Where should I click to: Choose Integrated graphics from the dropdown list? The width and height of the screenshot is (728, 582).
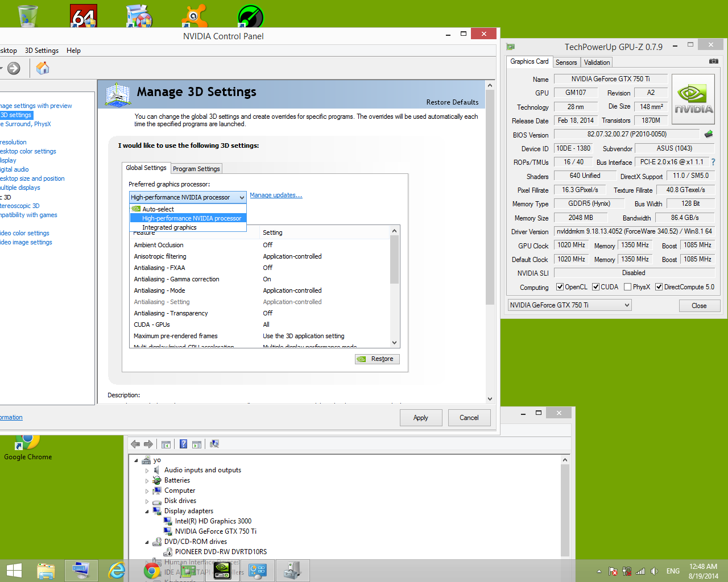188,227
